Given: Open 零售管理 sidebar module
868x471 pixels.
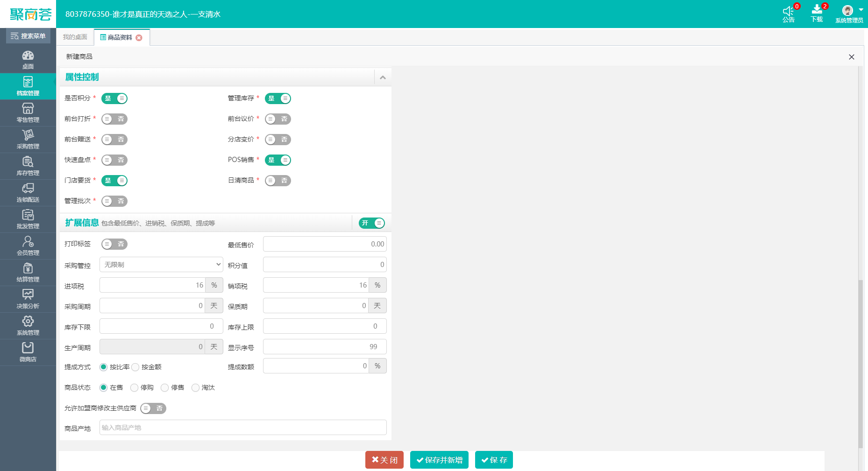Looking at the screenshot, I should click(x=28, y=113).
